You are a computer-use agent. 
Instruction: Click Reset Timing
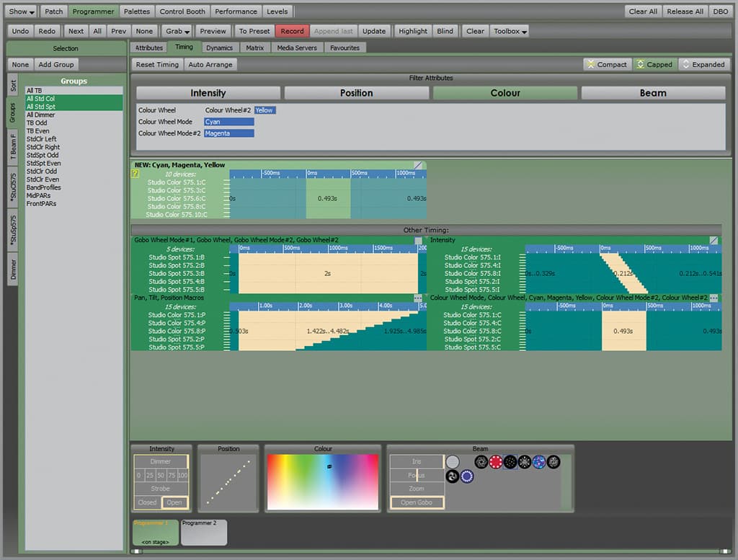click(x=157, y=64)
